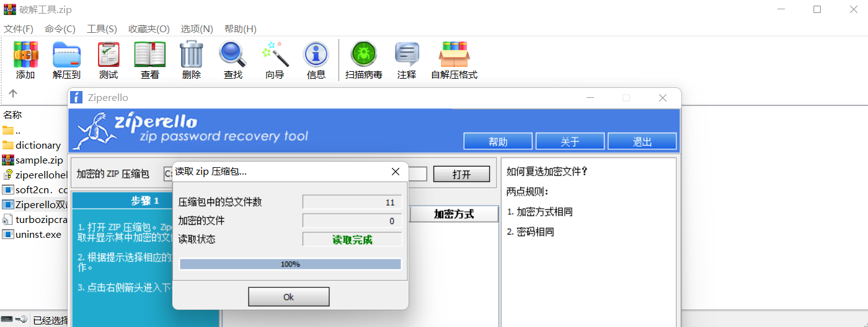Open the 查看 (View) book icon

(x=150, y=56)
